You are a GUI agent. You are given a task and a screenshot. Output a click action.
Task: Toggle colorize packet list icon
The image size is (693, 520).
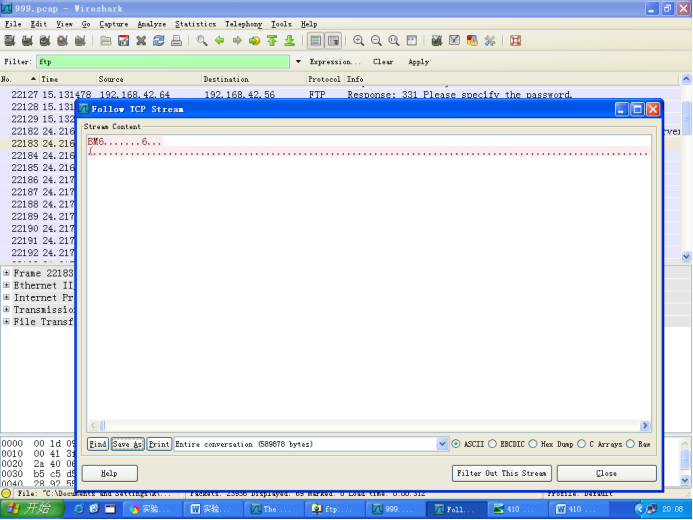pyautogui.click(x=316, y=41)
